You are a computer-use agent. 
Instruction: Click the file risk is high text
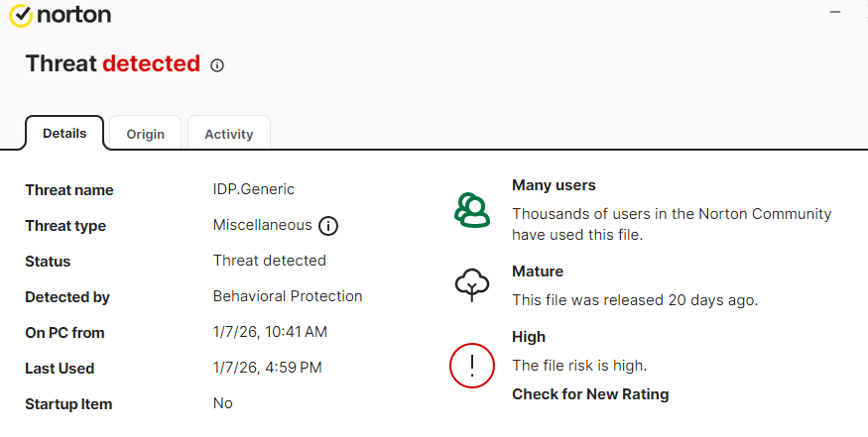pos(578,365)
